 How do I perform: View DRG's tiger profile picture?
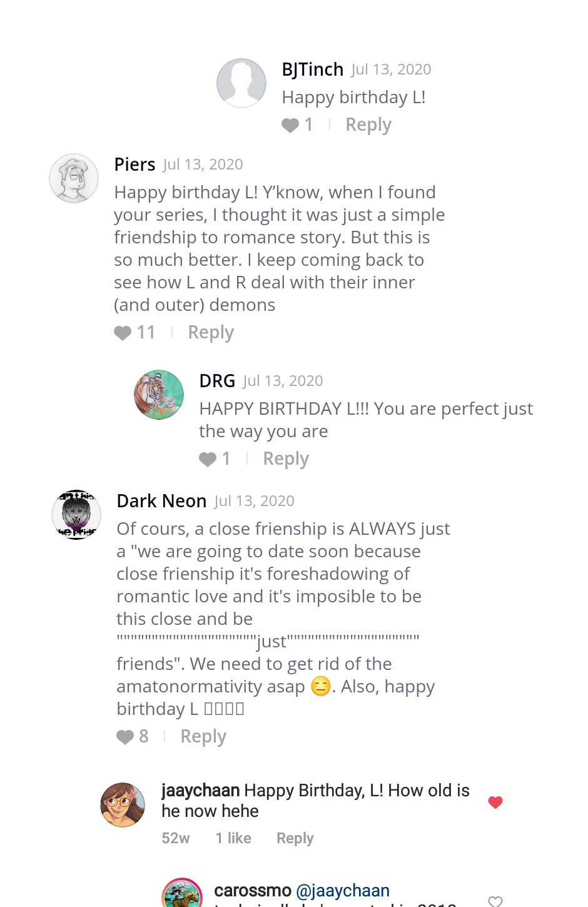click(159, 395)
